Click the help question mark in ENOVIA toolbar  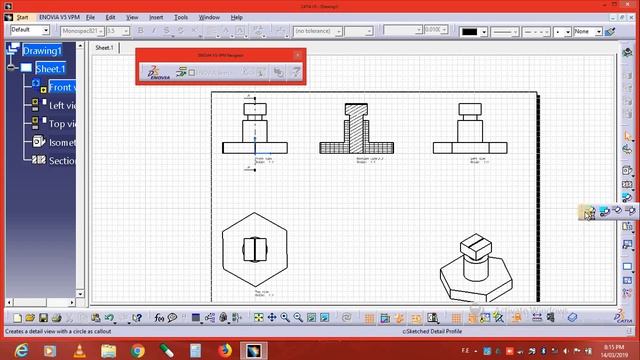(x=296, y=72)
